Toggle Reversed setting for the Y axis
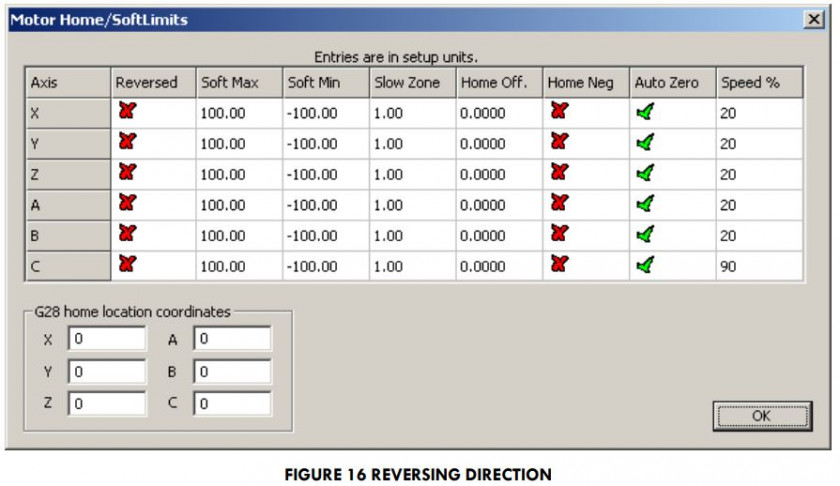This screenshot has width=840, height=486. pyautogui.click(x=126, y=143)
